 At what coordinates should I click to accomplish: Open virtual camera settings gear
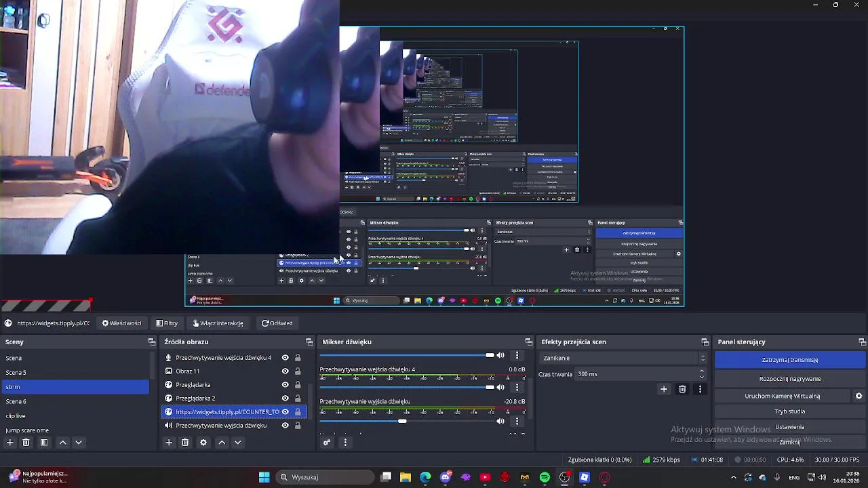859,396
